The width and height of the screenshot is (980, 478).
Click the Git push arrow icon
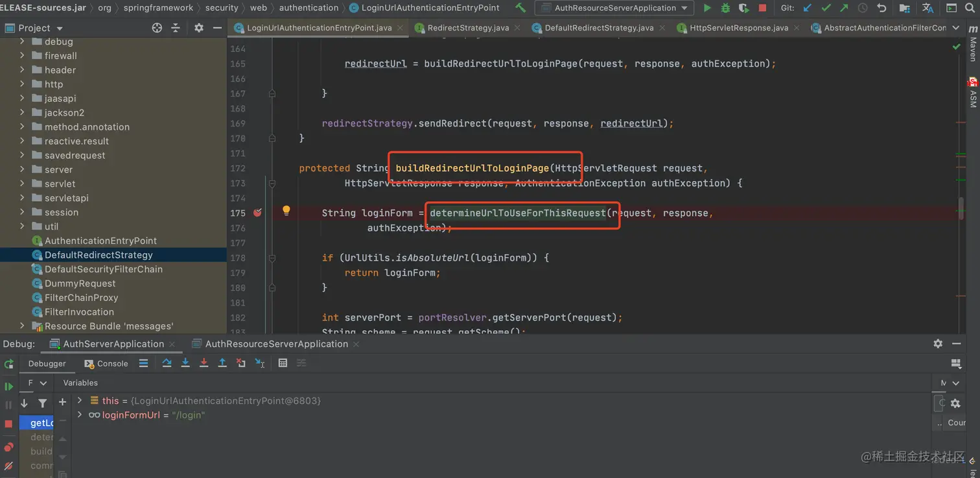844,8
